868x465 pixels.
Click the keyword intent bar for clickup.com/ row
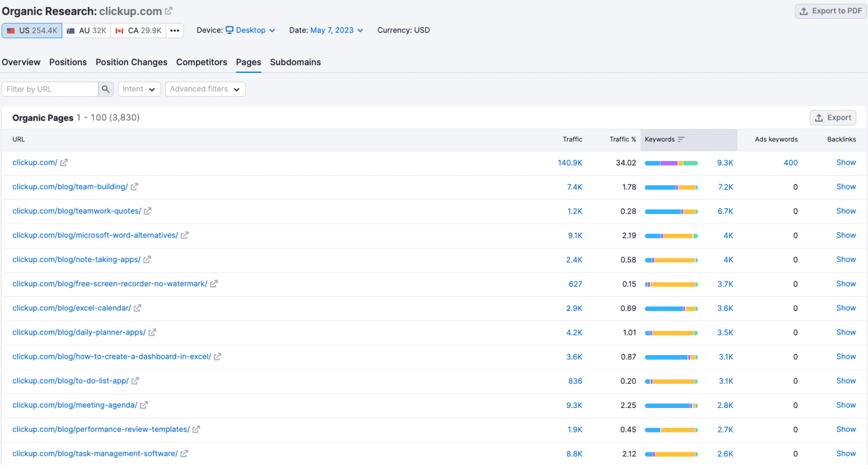(671, 163)
